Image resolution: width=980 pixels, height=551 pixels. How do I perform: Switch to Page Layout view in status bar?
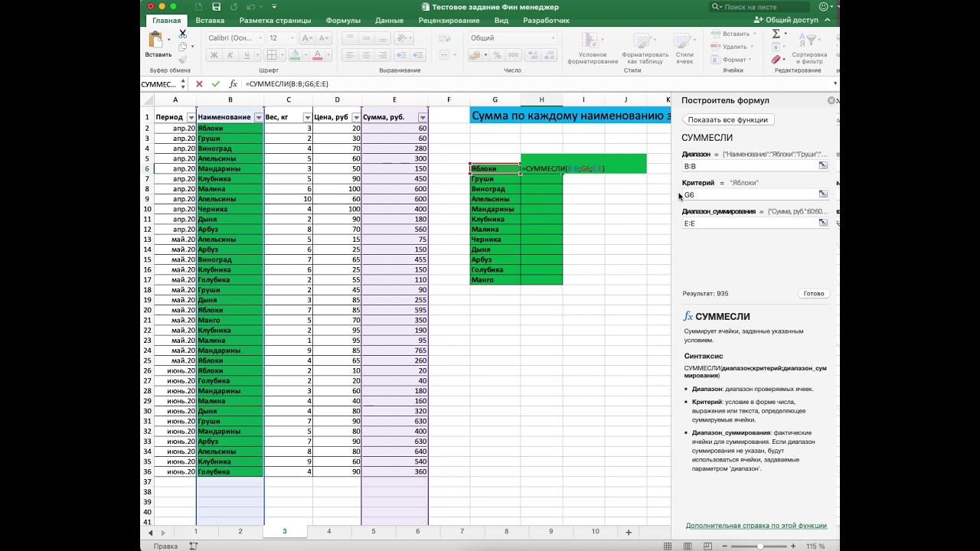[x=687, y=546]
